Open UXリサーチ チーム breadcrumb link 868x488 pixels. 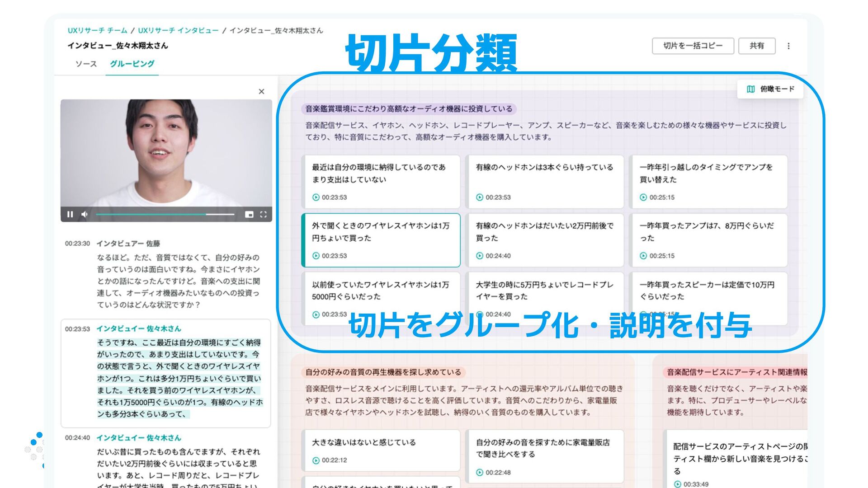click(x=97, y=31)
